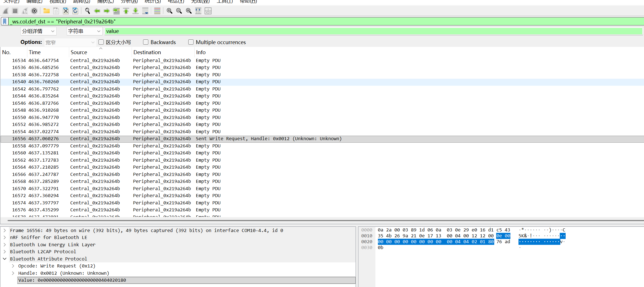The height and width of the screenshot is (287, 644).
Task: Click the open capture file folder icon
Action: point(46,11)
